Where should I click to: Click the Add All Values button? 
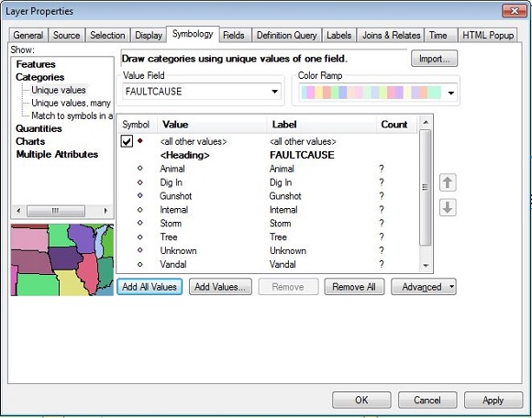[150, 287]
